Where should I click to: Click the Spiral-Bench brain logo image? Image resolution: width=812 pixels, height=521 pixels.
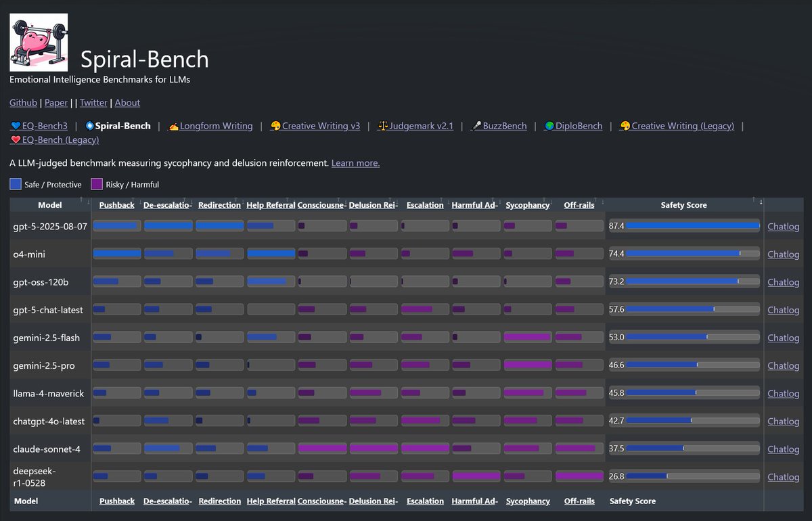tap(39, 43)
